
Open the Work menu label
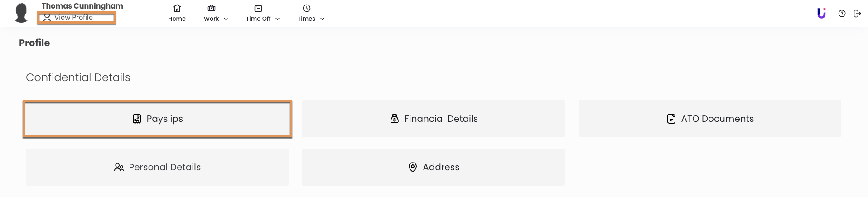(211, 19)
